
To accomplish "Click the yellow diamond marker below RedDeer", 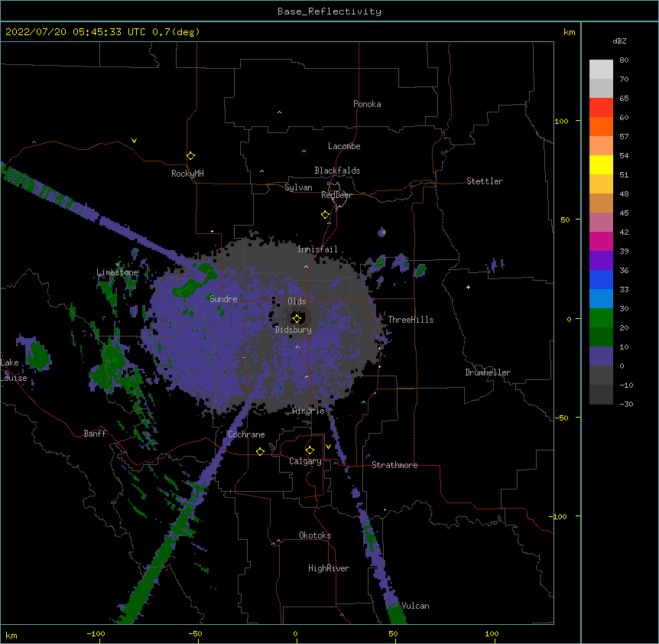I will tap(325, 215).
